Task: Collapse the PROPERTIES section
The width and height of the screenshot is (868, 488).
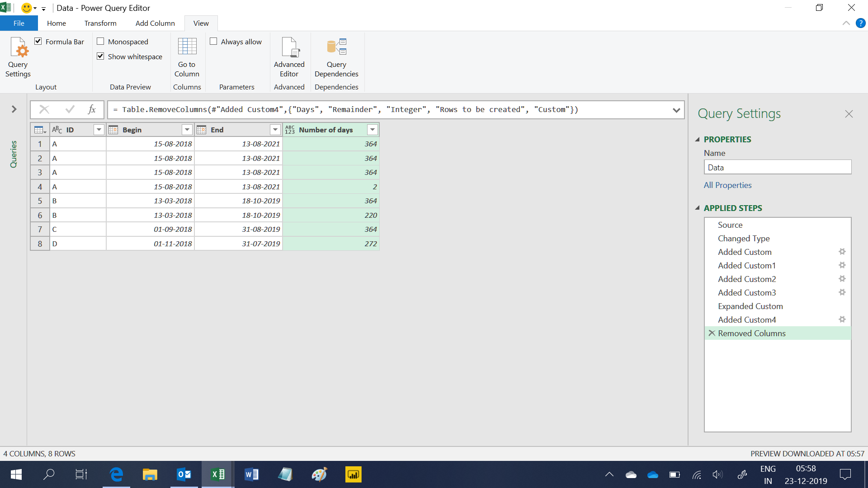Action: 697,140
